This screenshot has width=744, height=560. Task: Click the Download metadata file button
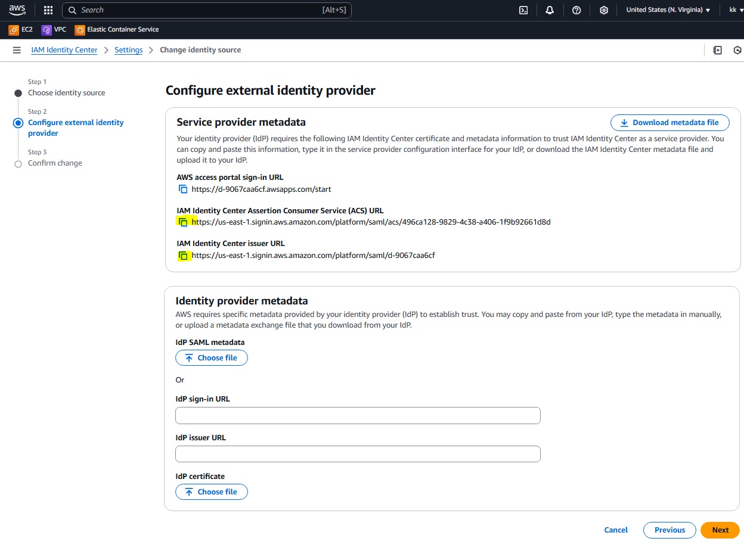669,123
